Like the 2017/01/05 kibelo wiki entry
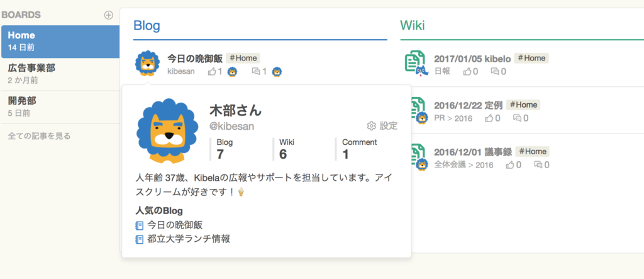 pos(467,72)
